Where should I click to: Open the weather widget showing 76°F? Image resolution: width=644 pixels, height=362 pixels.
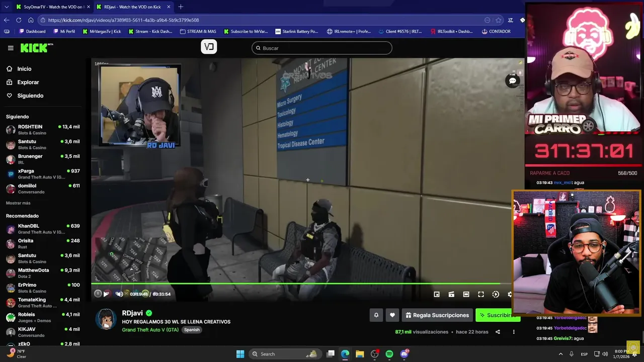pyautogui.click(x=16, y=354)
